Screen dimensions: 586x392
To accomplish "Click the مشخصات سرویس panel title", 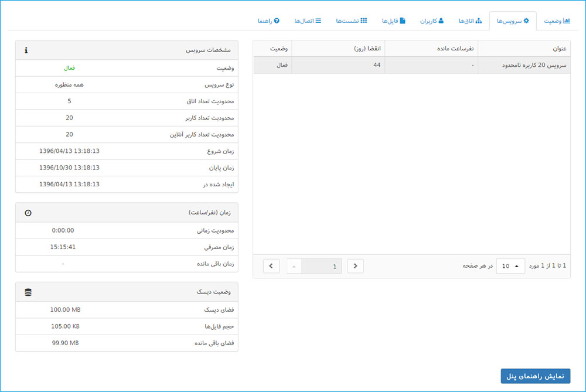I will click(208, 50).
